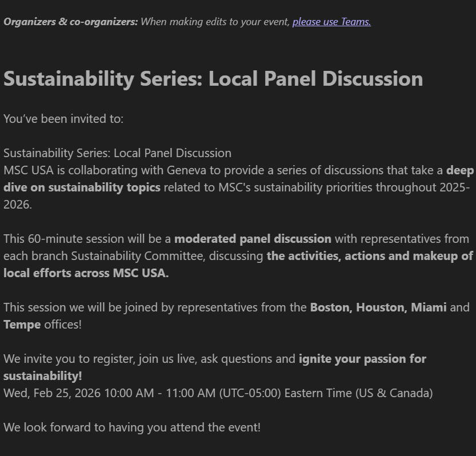Click the bold city name 'Boston,'
This screenshot has width=476, height=456.
click(331, 307)
